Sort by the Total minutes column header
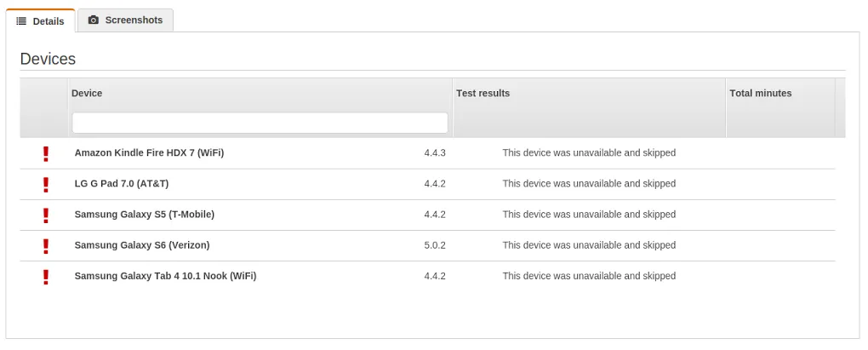The height and width of the screenshot is (350, 868). (760, 93)
